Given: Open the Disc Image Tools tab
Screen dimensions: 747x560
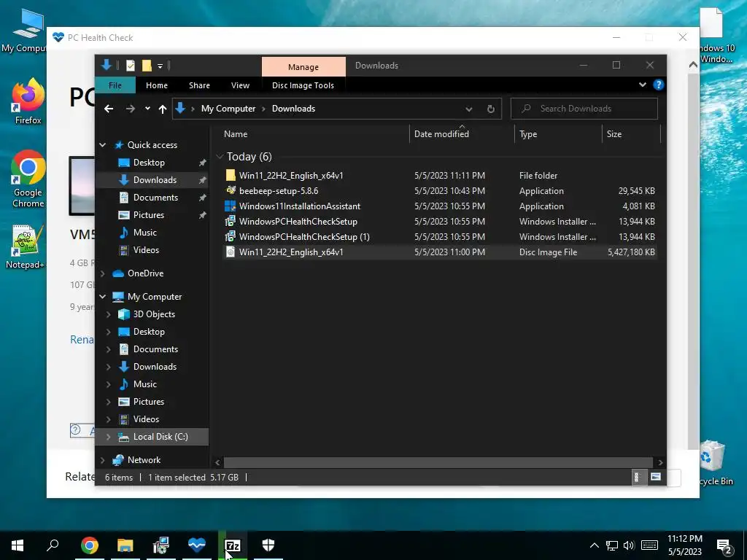Looking at the screenshot, I should point(303,85).
